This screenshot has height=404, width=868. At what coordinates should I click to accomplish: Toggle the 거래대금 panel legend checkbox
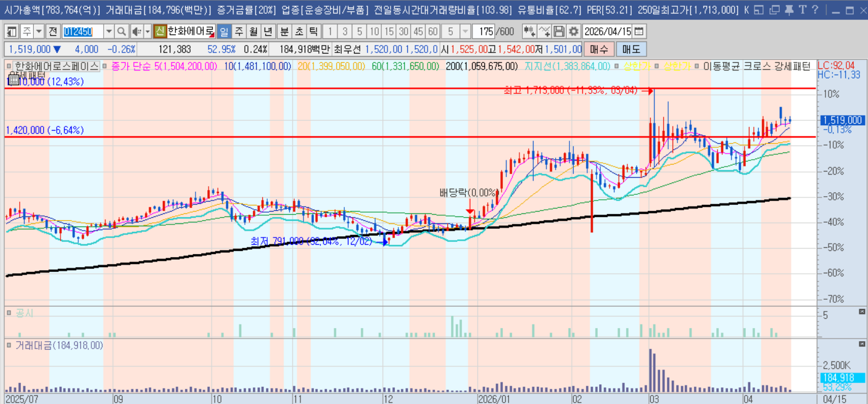point(9,345)
